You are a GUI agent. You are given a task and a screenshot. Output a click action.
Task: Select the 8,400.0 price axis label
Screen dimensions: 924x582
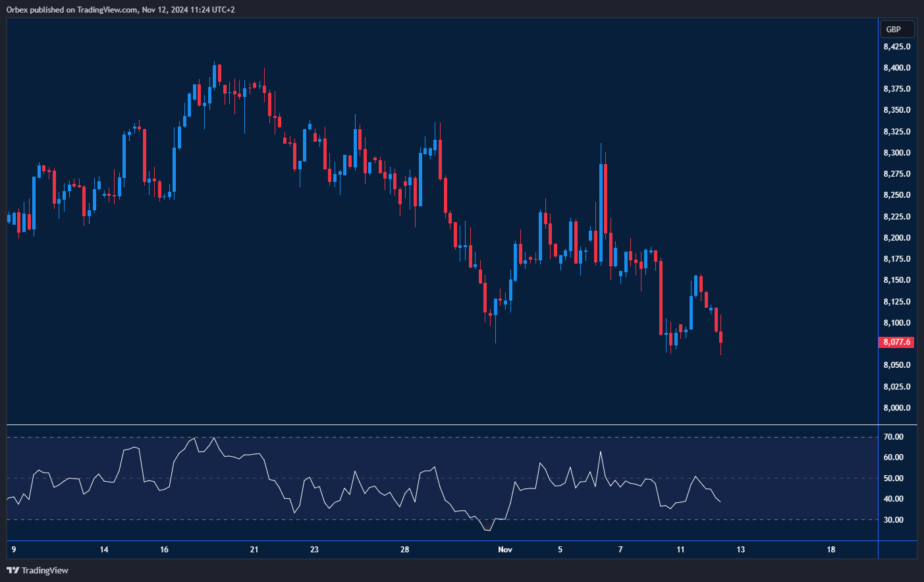click(896, 68)
